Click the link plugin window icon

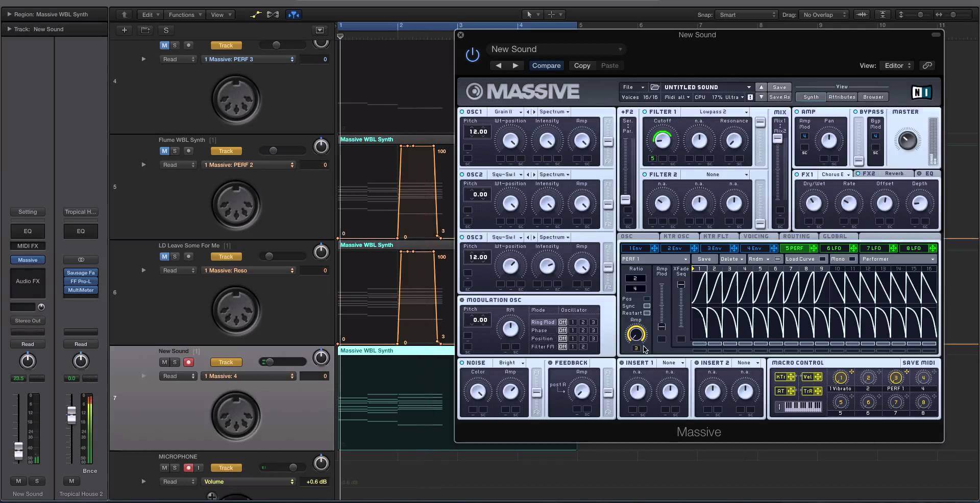coord(927,65)
